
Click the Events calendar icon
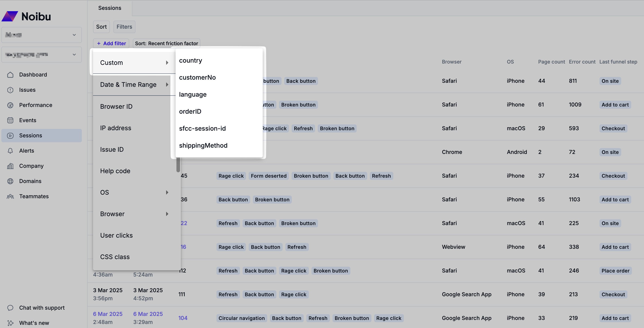tap(10, 120)
